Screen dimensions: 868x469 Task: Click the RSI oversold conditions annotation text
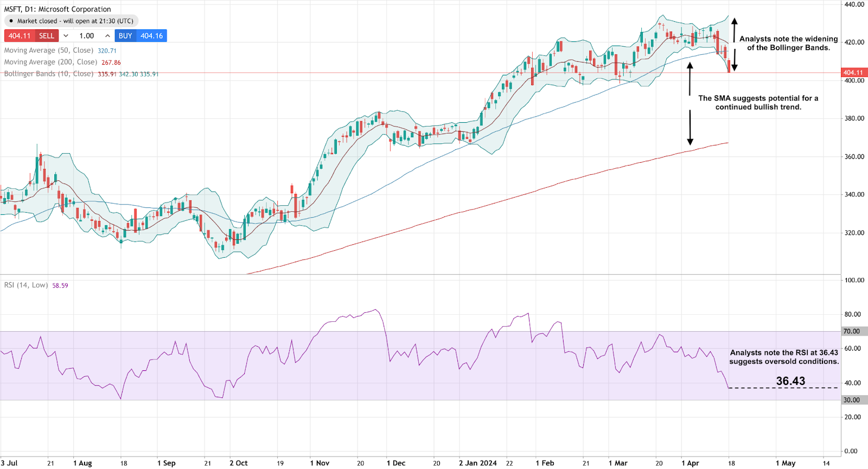(x=784, y=357)
